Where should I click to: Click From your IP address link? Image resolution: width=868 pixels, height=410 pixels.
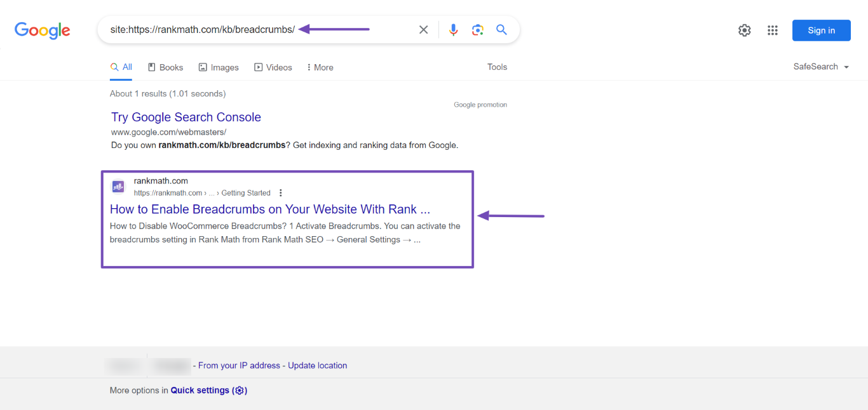coord(239,366)
